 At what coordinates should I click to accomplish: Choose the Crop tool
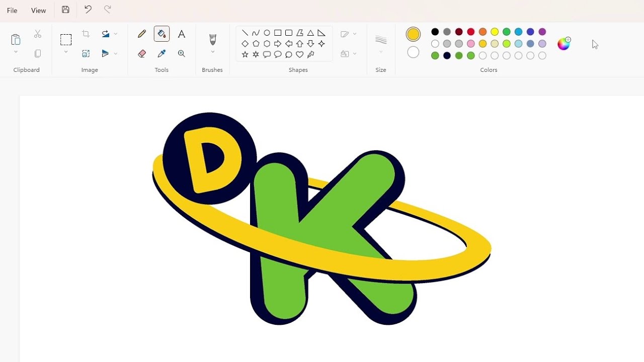pyautogui.click(x=86, y=34)
